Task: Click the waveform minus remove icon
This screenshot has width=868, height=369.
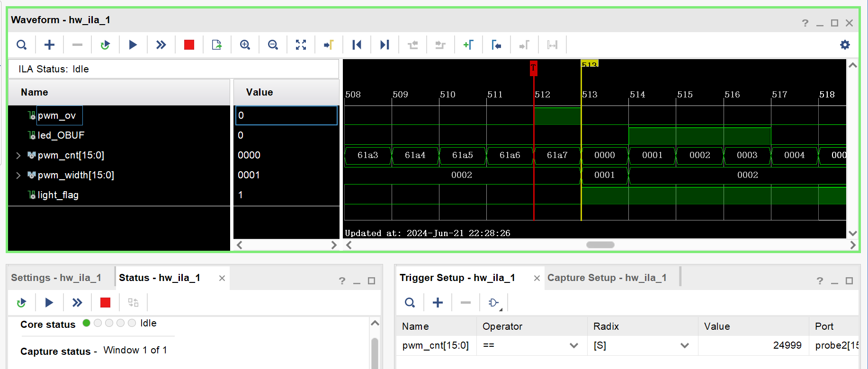Action: [77, 45]
